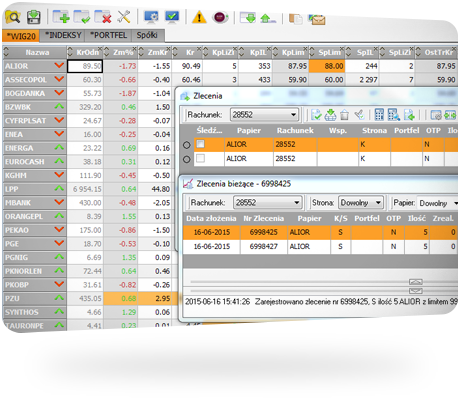Open Rachunek dropdown in Zlecenia bieżące window
This screenshot has height=400, width=460.
click(x=267, y=203)
